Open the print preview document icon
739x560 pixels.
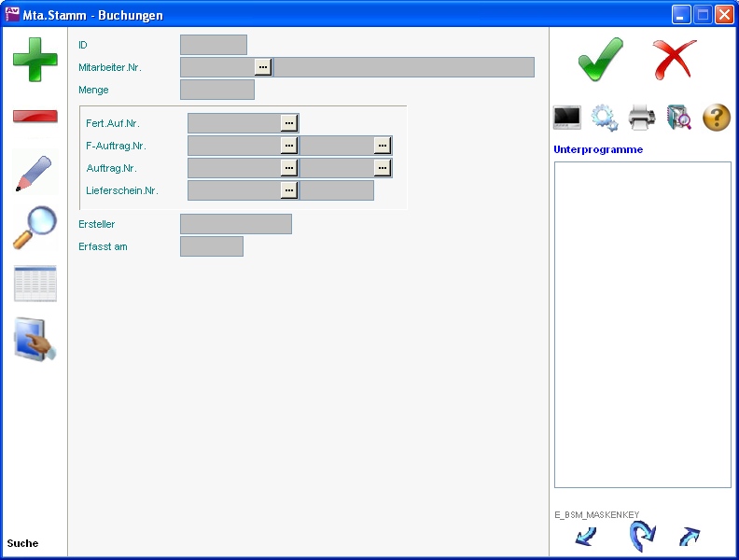tap(678, 118)
